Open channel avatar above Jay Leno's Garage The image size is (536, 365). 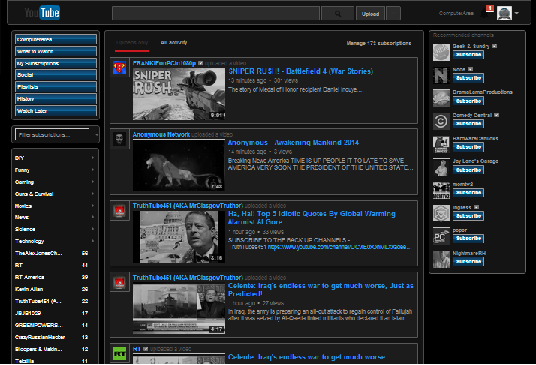[441, 145]
